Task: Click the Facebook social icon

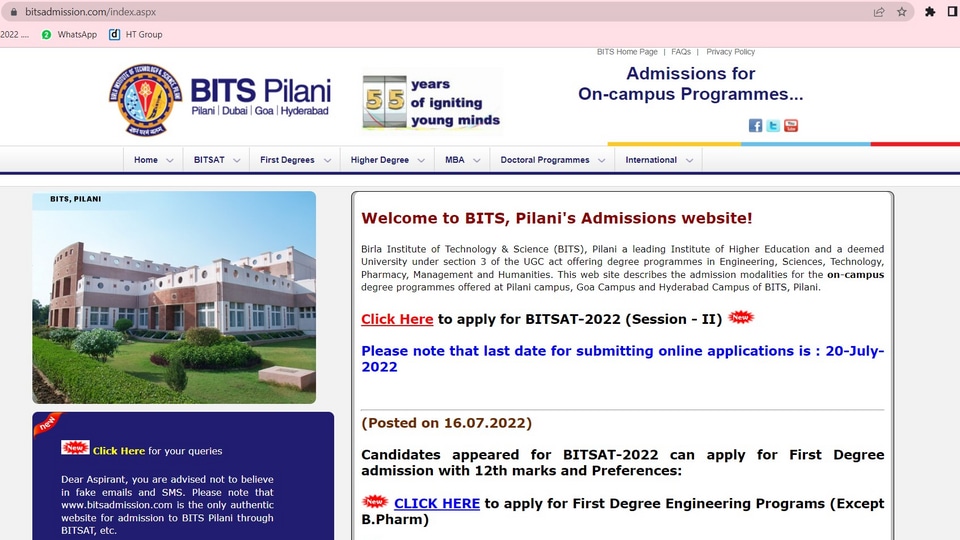Action: pyautogui.click(x=755, y=126)
